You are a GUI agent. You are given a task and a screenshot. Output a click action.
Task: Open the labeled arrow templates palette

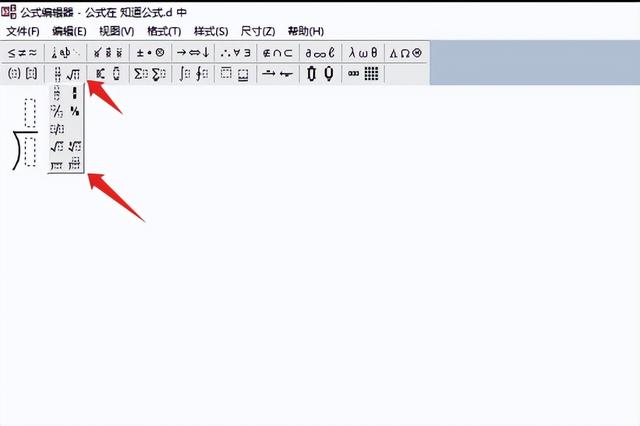(x=278, y=74)
